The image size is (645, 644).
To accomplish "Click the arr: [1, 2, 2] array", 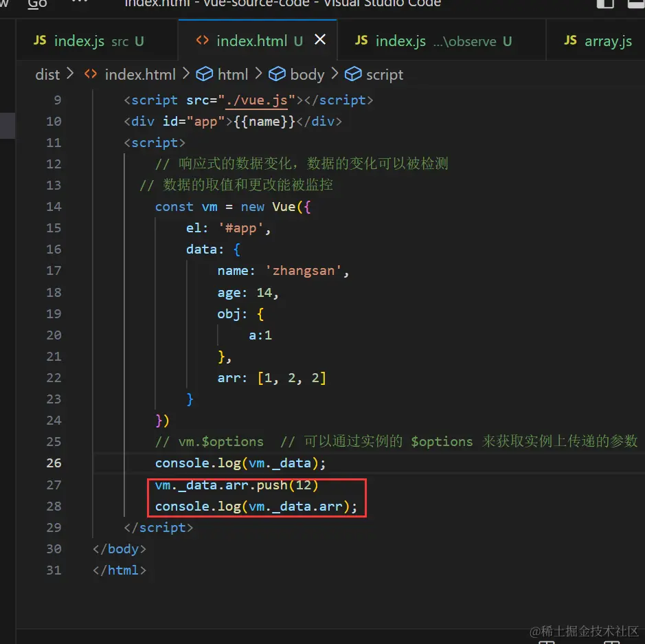I will tap(272, 378).
